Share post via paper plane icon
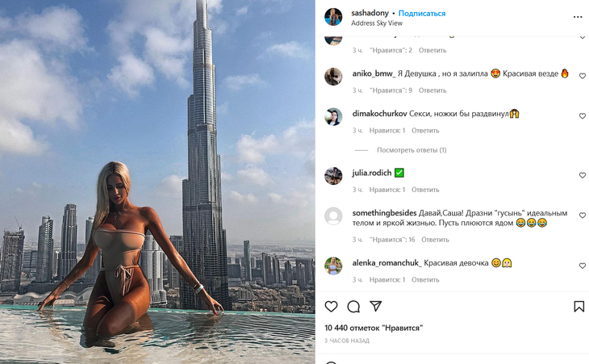589x364 pixels. pos(376,306)
